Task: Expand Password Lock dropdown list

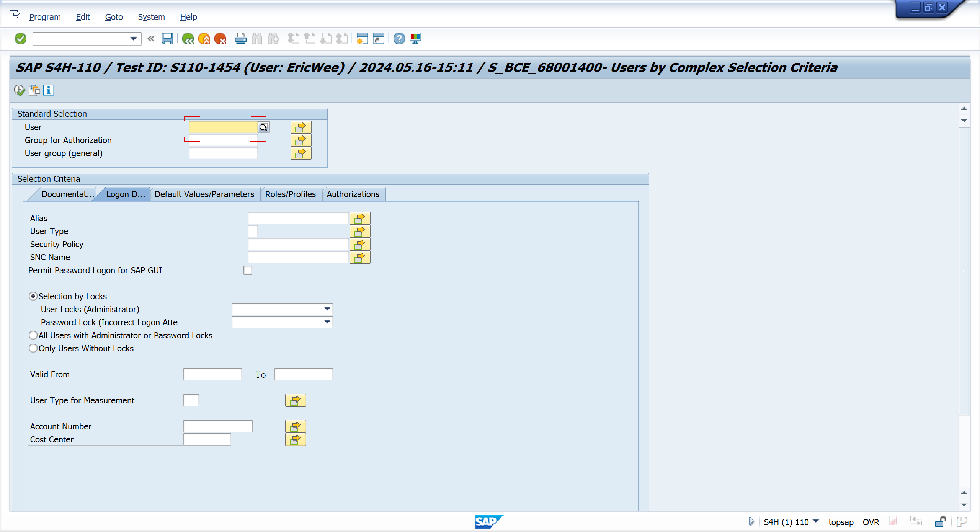Action: (x=327, y=322)
